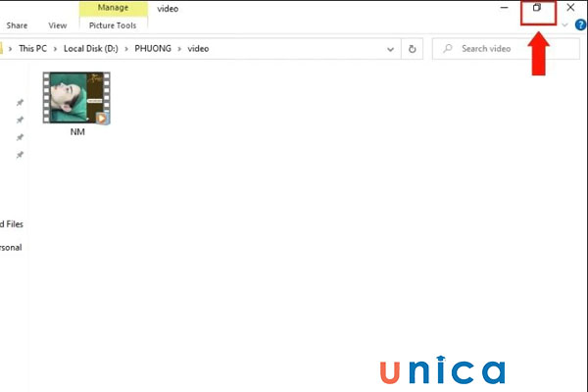The height and width of the screenshot is (392, 588).
Task: Refresh the video folder contents
Action: (413, 48)
